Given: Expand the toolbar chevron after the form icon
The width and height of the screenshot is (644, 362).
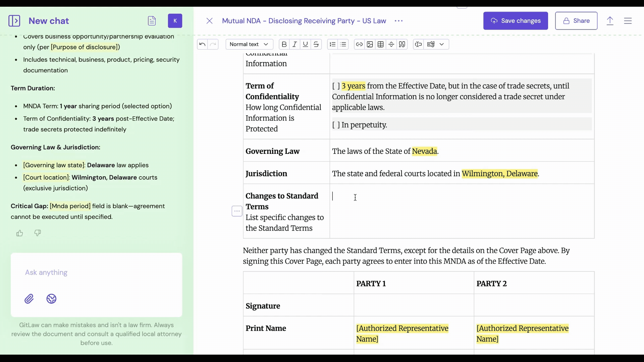Looking at the screenshot, I should point(442,44).
